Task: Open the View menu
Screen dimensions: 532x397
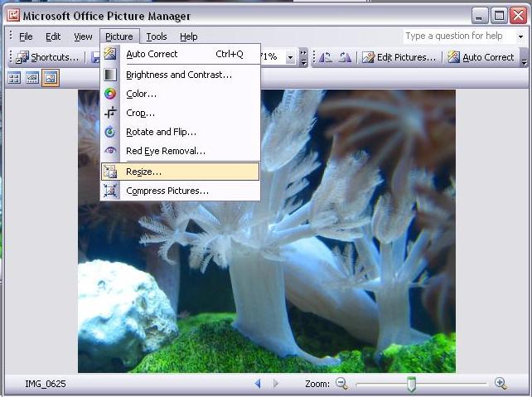Action: pyautogui.click(x=83, y=36)
